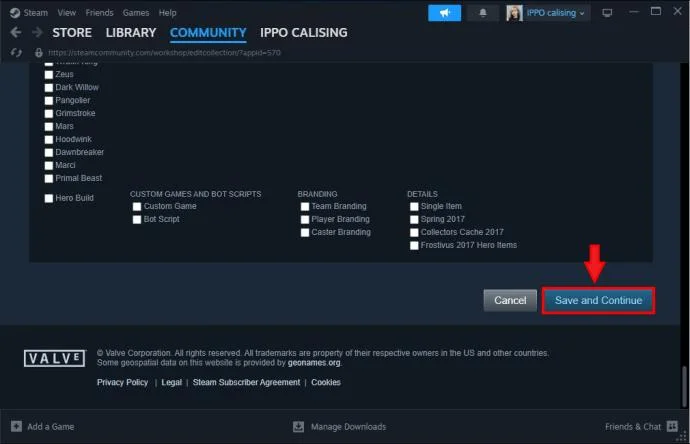Select the Marci checkbox
This screenshot has width=690, height=444.
pyautogui.click(x=49, y=165)
